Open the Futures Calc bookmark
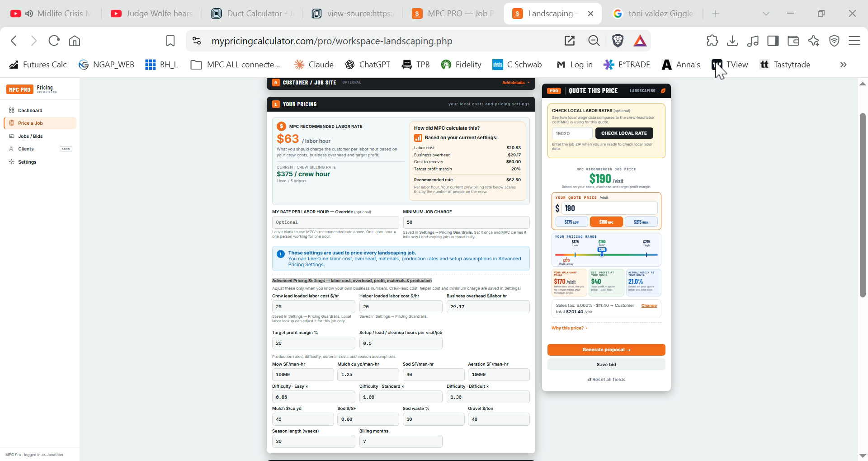 pyautogui.click(x=38, y=65)
